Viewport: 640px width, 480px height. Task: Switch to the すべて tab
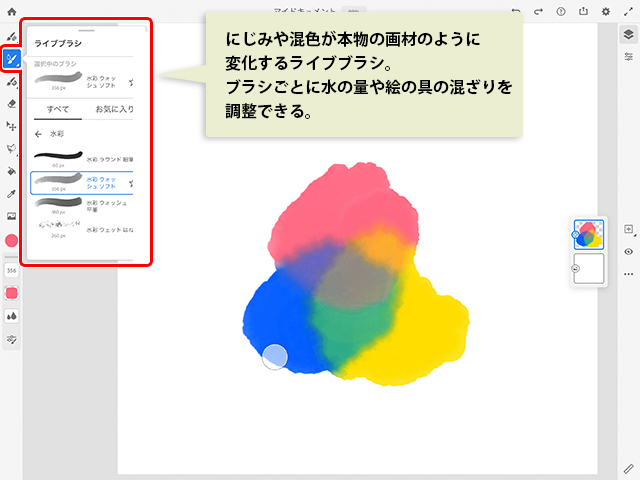(x=58, y=109)
